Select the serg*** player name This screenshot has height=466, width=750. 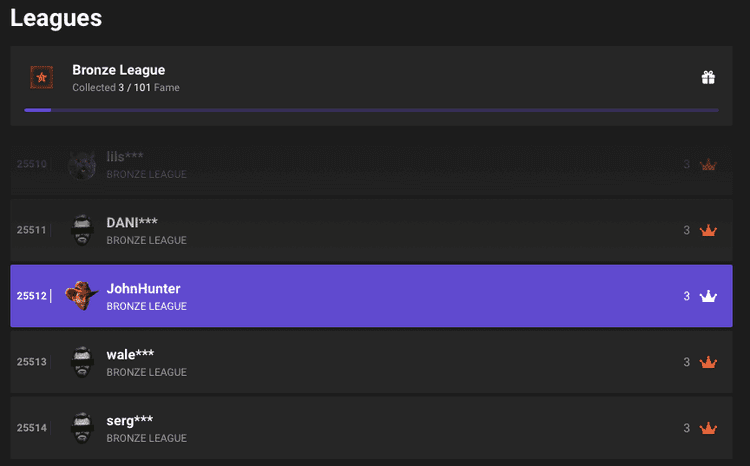coord(130,421)
